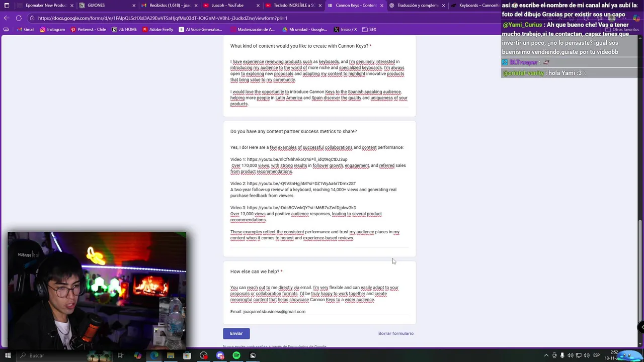Click inside the How else answer field
The width and height of the screenshot is (644, 362).
319,300
